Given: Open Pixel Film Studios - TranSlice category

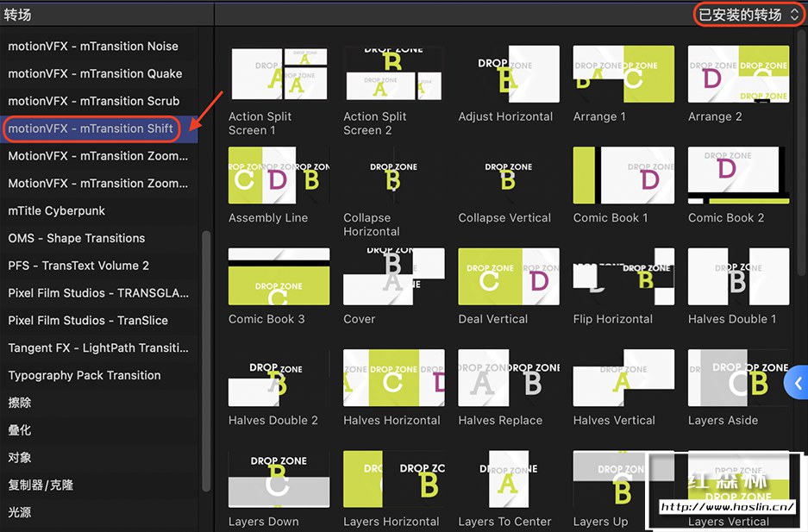Looking at the screenshot, I should tap(88, 320).
